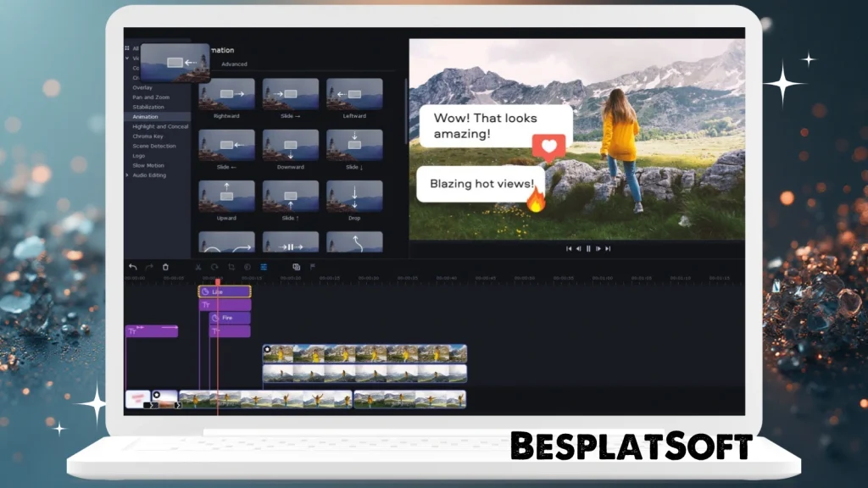Switch to the Advanced tab

(x=234, y=64)
